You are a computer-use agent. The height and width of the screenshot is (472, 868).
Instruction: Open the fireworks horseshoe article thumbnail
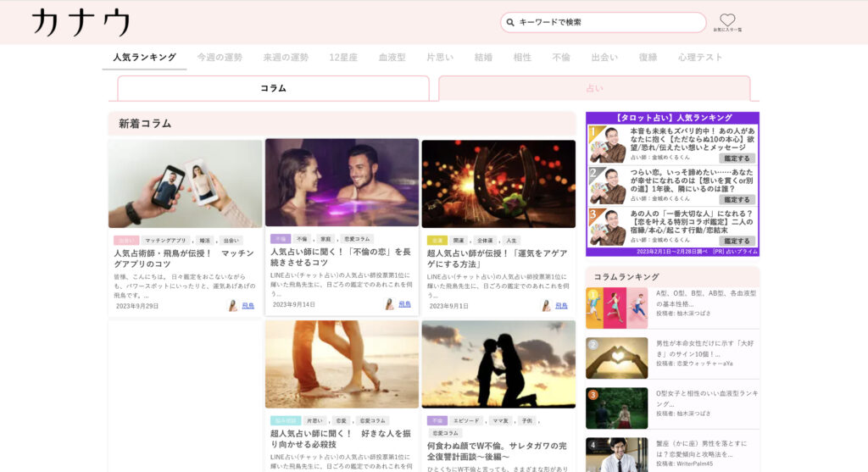click(x=498, y=184)
